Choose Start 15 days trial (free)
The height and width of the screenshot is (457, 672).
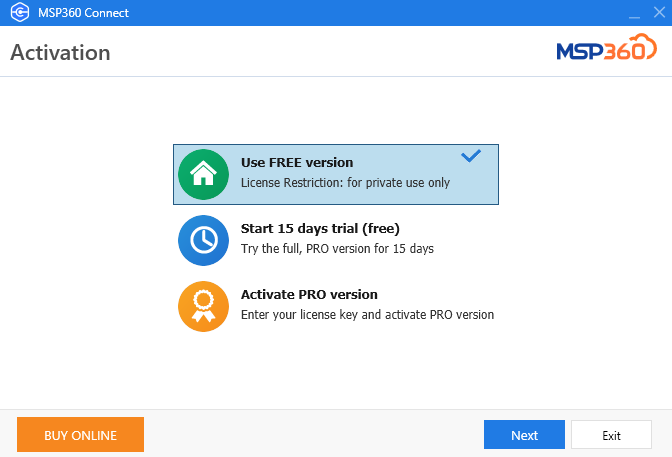pyautogui.click(x=336, y=241)
